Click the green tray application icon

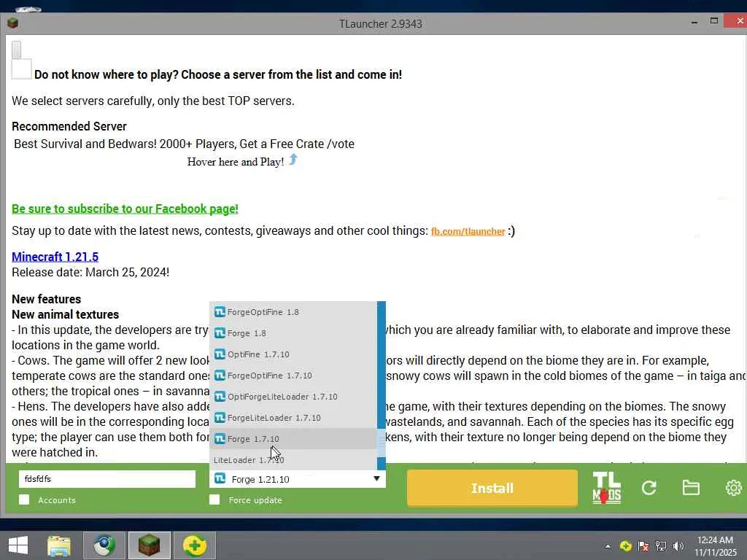point(625,546)
